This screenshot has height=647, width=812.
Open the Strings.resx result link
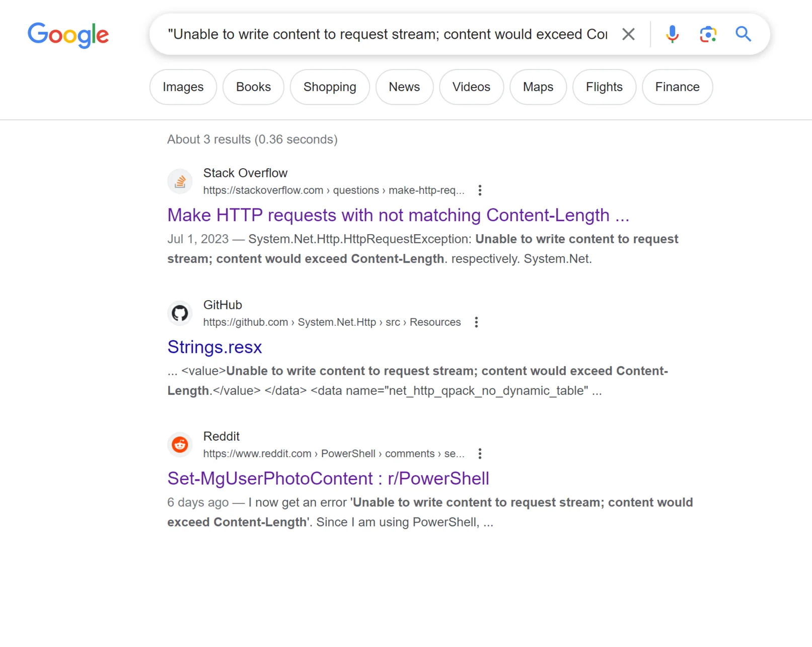tap(214, 347)
